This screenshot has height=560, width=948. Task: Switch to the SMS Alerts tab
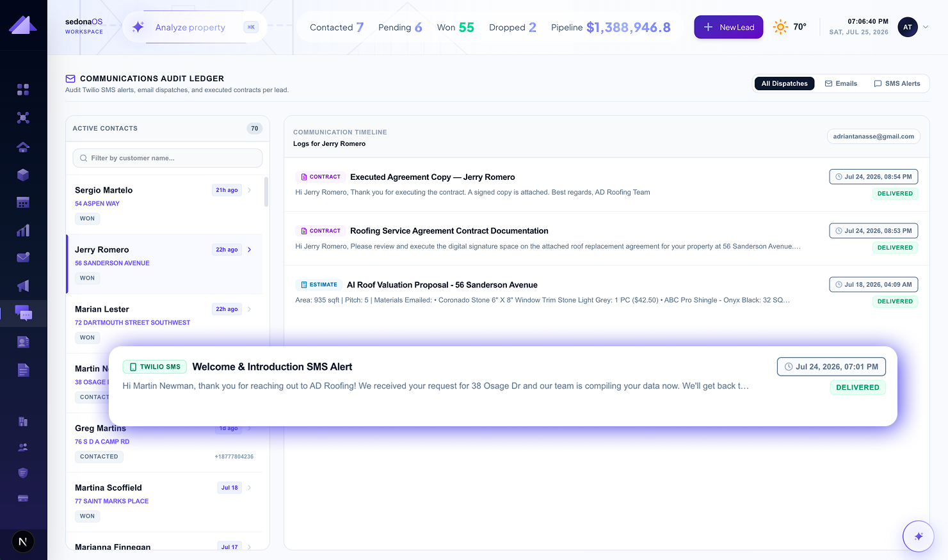click(897, 84)
